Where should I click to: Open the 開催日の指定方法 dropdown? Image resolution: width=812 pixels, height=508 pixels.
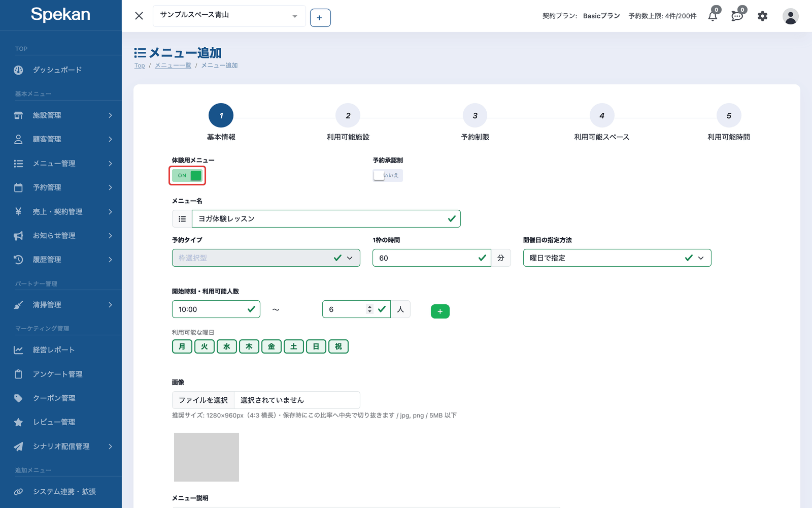pos(617,258)
